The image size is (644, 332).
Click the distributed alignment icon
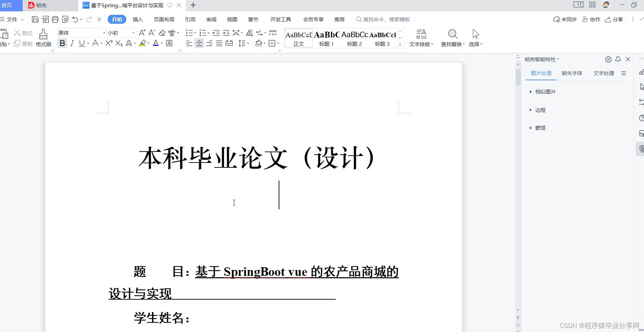(229, 43)
